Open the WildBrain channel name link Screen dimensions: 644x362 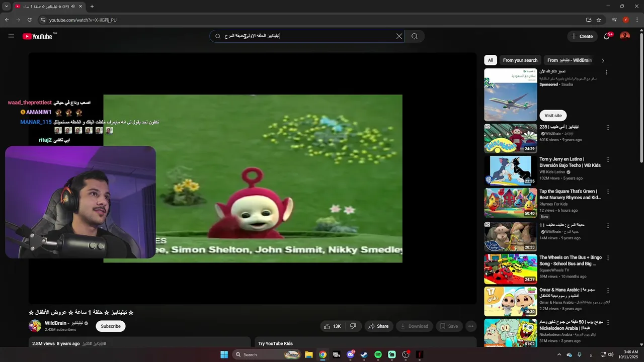(64, 323)
